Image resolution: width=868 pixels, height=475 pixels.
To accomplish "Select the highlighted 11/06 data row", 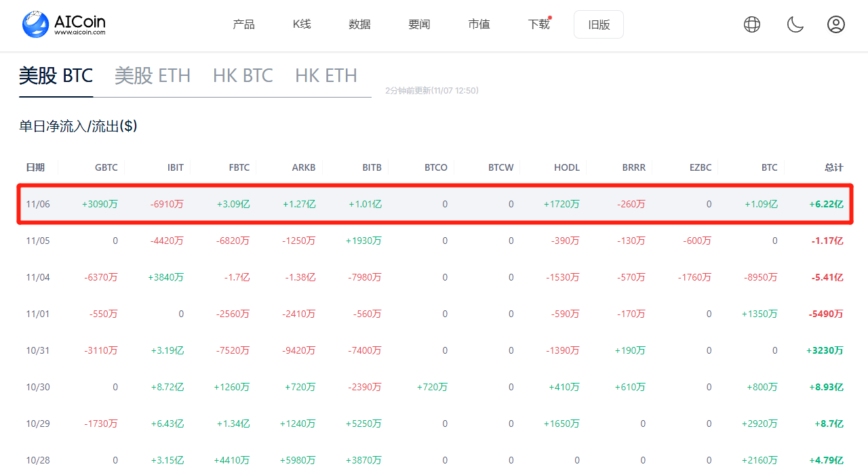I will (434, 203).
